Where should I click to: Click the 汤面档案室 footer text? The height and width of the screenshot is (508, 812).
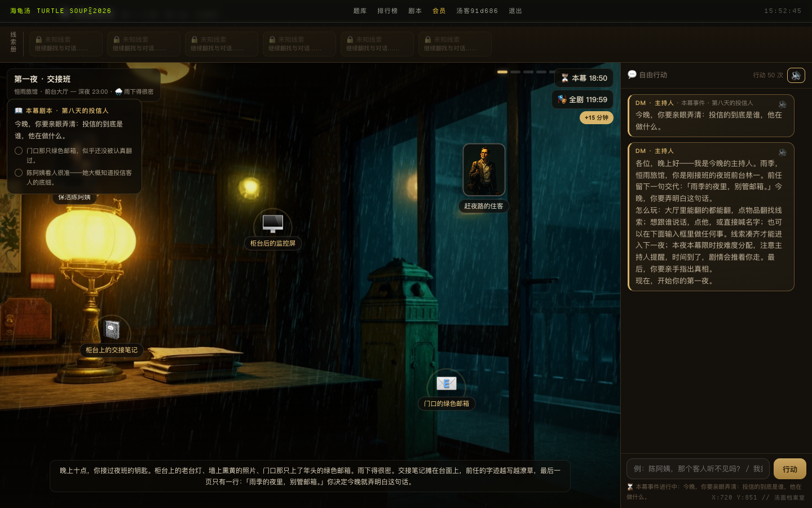tap(789, 498)
